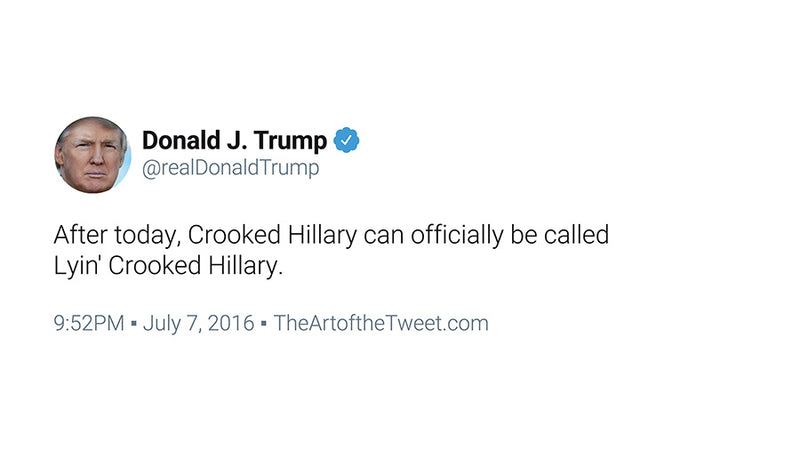Click "After today," at the tweet start
Screen dimensions: 800x450
(x=117, y=238)
